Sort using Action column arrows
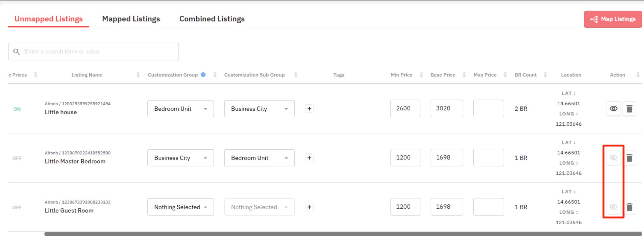The image size is (644, 236). pos(638,75)
